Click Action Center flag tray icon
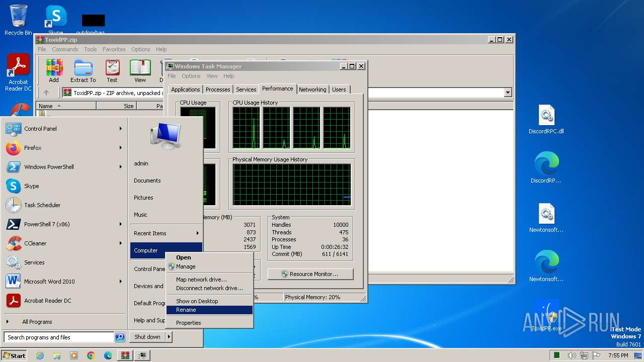 [x=596, y=355]
